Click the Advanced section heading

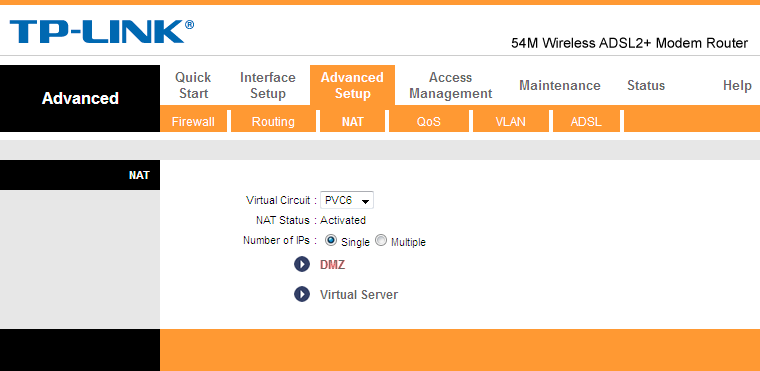point(80,98)
